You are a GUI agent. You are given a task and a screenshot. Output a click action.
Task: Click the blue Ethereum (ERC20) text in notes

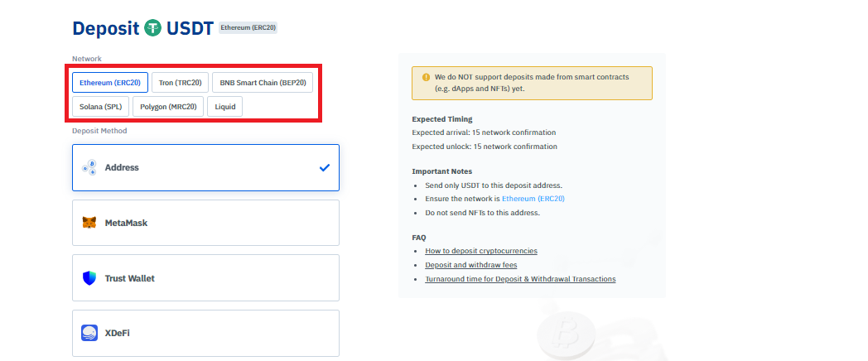[x=533, y=198]
